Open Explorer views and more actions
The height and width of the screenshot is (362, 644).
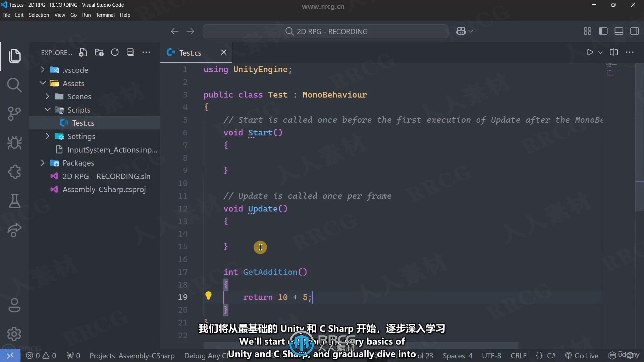point(146,52)
